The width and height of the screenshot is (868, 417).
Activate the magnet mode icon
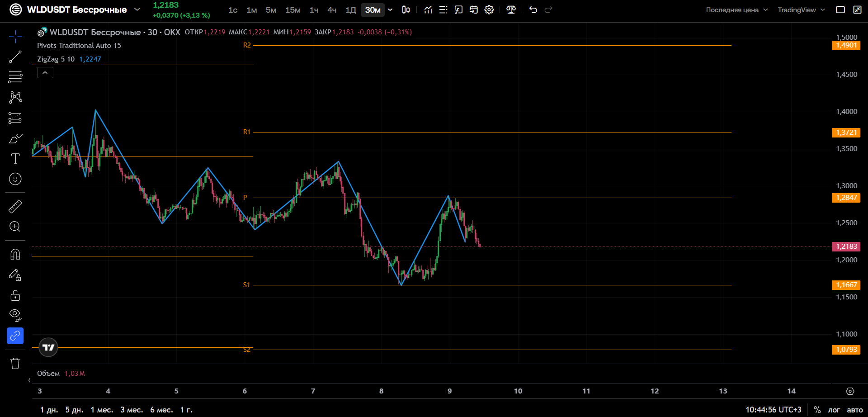pyautogui.click(x=15, y=254)
